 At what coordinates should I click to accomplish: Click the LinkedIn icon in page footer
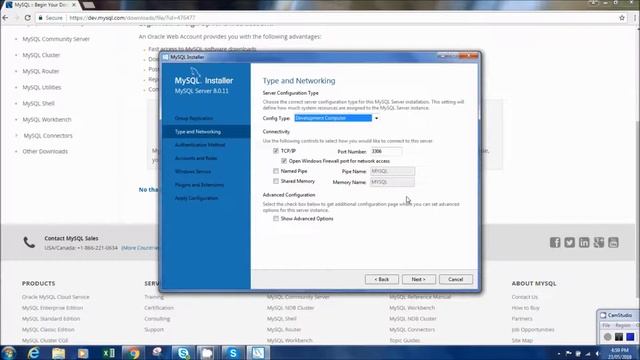[x=584, y=242]
